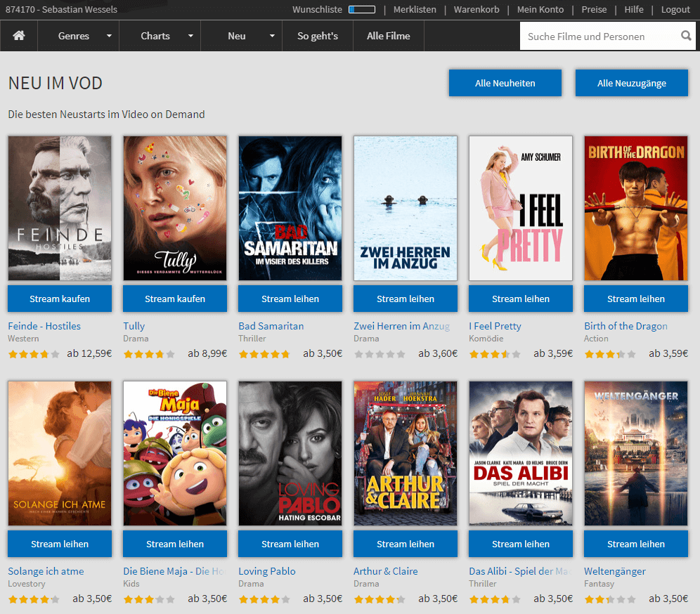This screenshot has height=614, width=700.
Task: Focus the Suche Filme und Personen field
Action: click(x=600, y=36)
